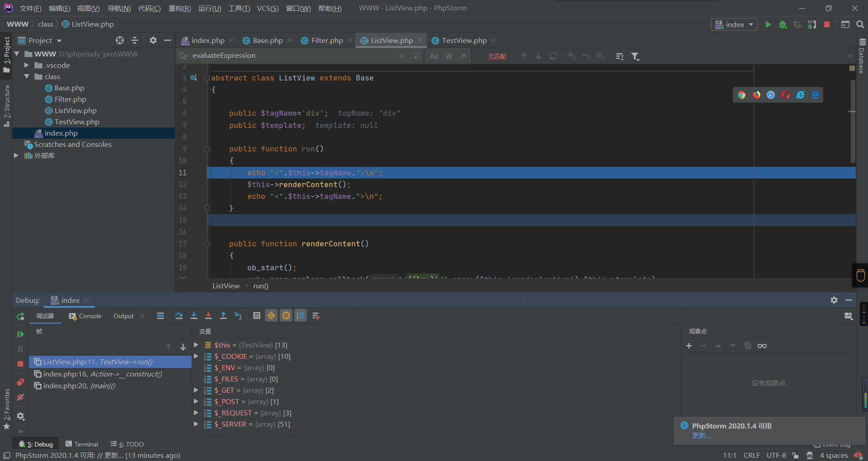Open Evaluate Expression calculator icon
Viewport: 868px width, 461px height.
pyautogui.click(x=257, y=316)
